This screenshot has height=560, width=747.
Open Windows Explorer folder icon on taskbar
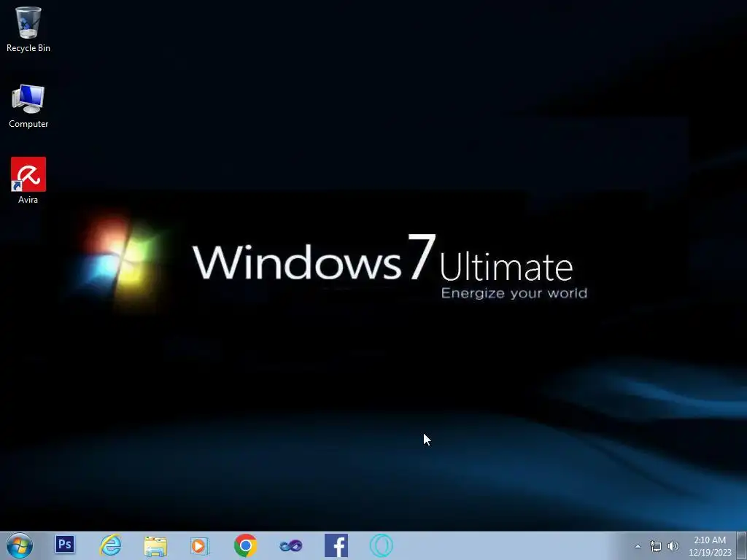click(x=155, y=545)
